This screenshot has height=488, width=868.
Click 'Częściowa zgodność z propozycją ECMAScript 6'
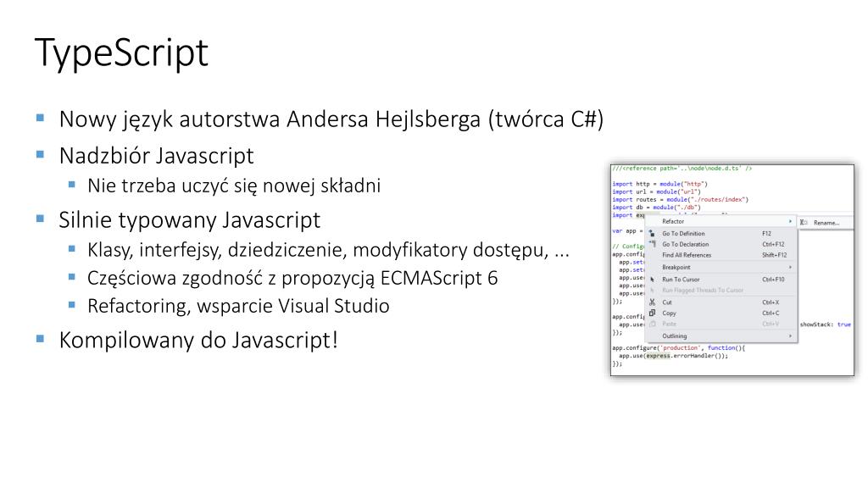coord(292,278)
